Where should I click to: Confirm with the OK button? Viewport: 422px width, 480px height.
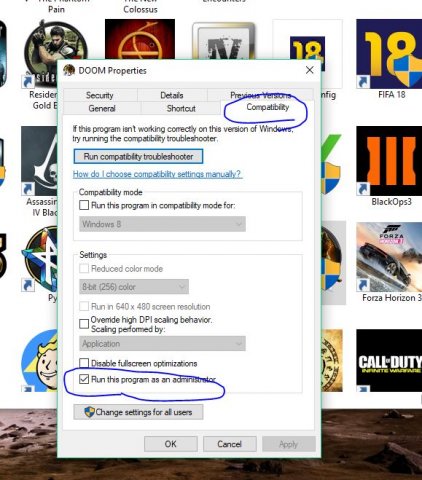pyautogui.click(x=171, y=444)
